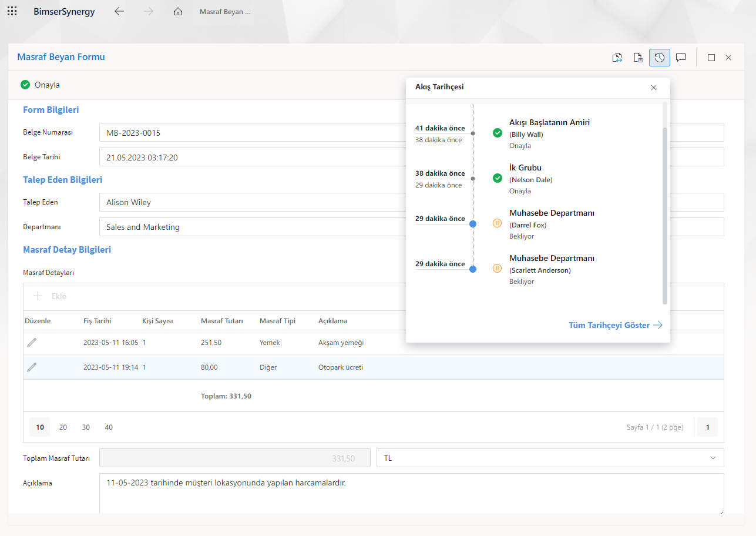756x536 pixels.
Task: Open the home page icon
Action: tap(178, 11)
